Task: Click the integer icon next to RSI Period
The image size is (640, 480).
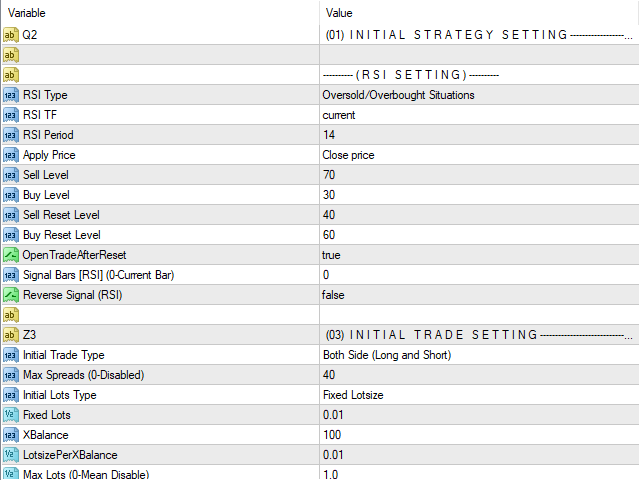Action: [11, 135]
